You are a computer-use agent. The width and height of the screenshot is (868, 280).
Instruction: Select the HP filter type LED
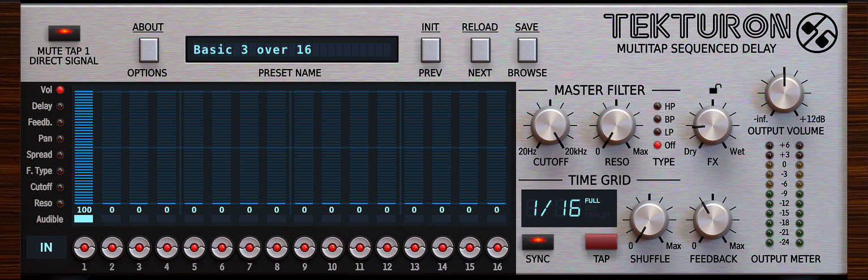pos(658,106)
